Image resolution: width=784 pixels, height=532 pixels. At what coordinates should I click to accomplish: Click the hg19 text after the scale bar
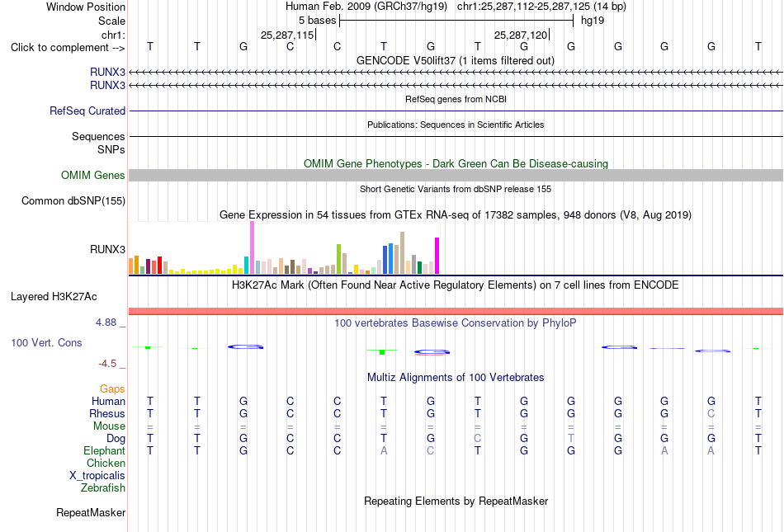click(x=593, y=21)
